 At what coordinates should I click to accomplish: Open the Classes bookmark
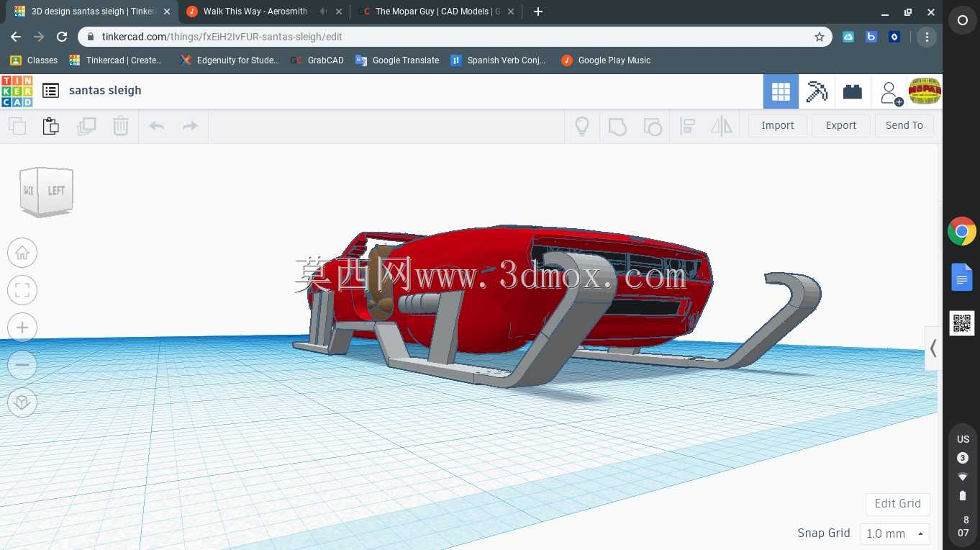[34, 60]
